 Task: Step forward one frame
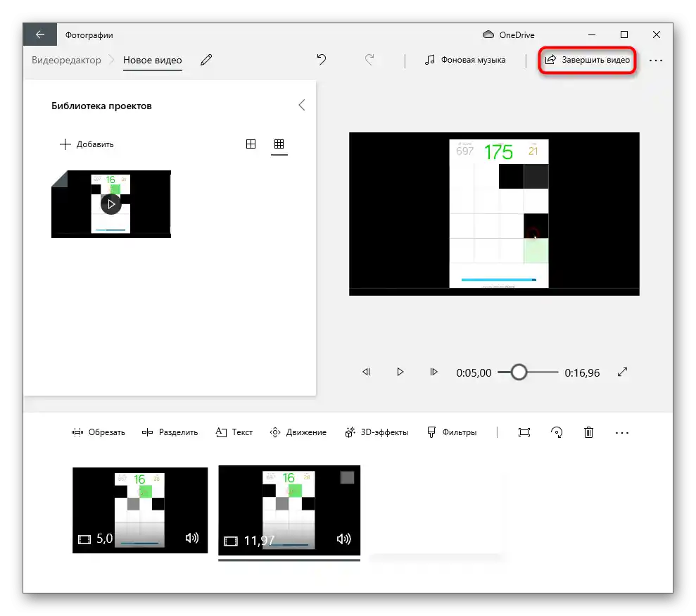(x=434, y=372)
